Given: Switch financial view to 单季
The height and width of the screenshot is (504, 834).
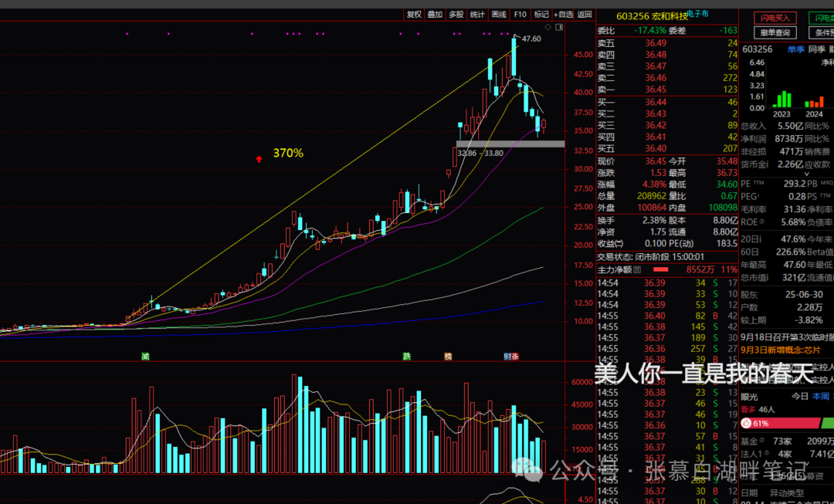Looking at the screenshot, I should click(x=796, y=49).
